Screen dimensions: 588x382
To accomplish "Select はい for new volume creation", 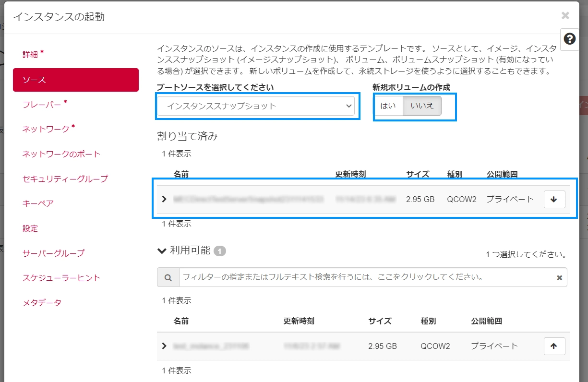I will click(x=388, y=106).
